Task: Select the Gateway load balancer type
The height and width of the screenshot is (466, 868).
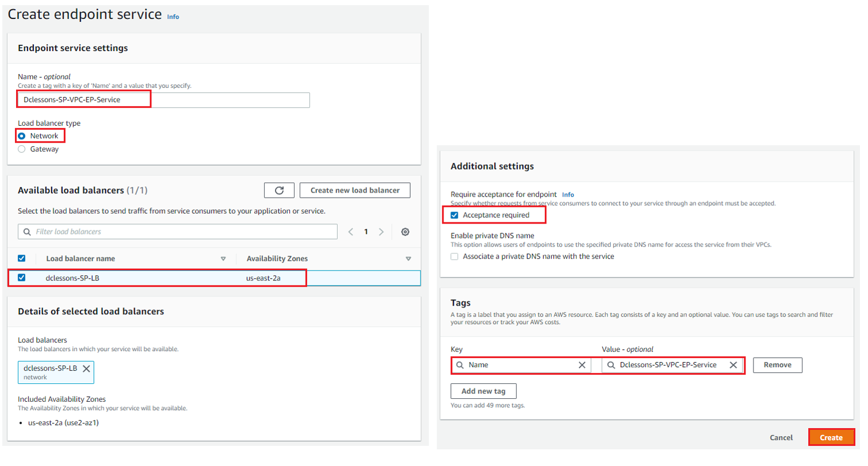Action: [x=21, y=148]
